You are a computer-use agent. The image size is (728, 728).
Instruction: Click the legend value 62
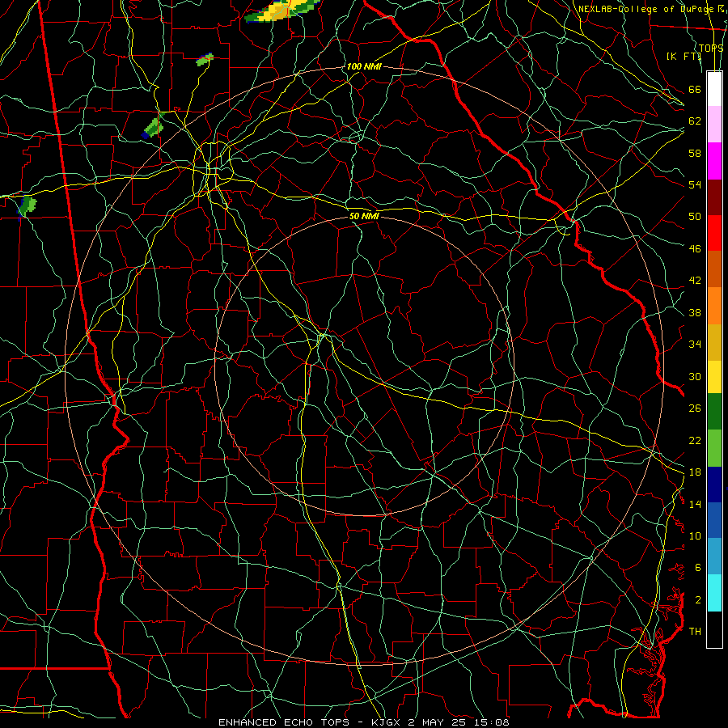point(695,121)
